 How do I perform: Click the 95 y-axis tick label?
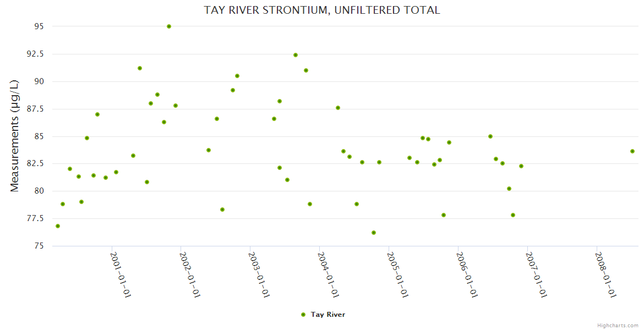38,26
